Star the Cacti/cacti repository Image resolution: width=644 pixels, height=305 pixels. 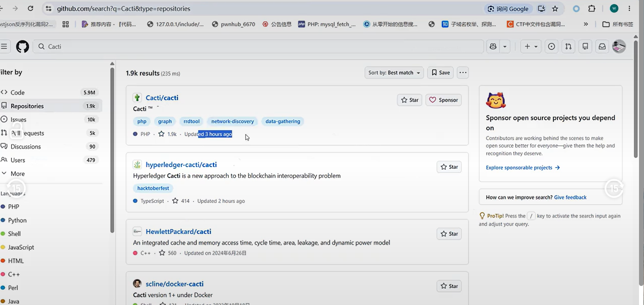(x=410, y=100)
